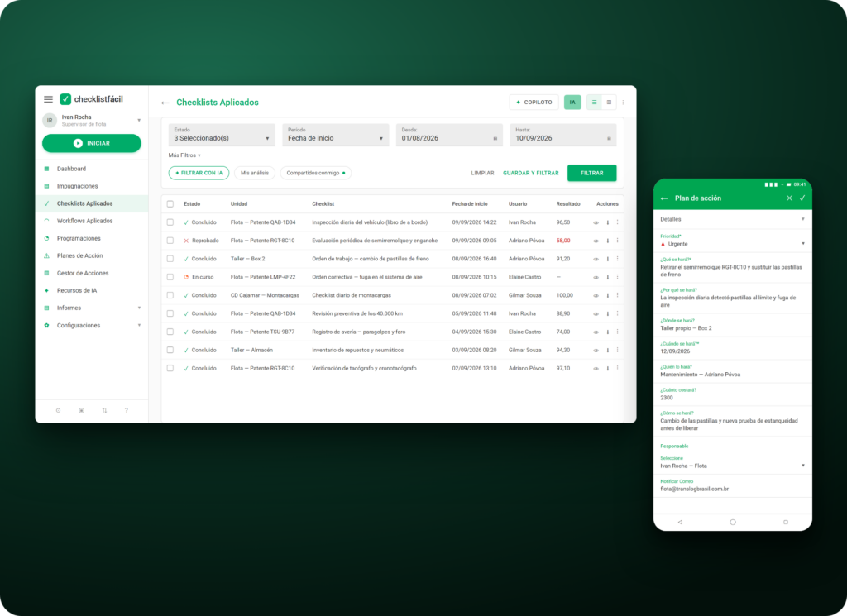Image resolution: width=847 pixels, height=616 pixels.
Task: Expand the Período Fecha de inicio dropdown
Action: click(x=336, y=135)
